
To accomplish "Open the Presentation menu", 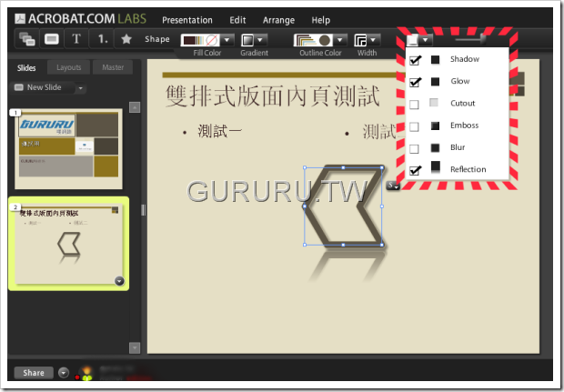I will 187,21.
